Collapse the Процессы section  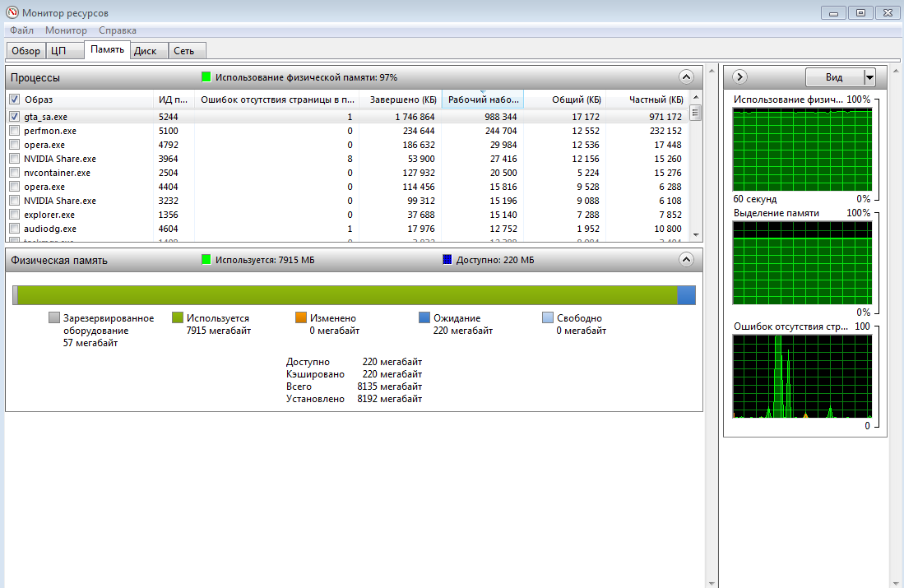click(x=686, y=77)
